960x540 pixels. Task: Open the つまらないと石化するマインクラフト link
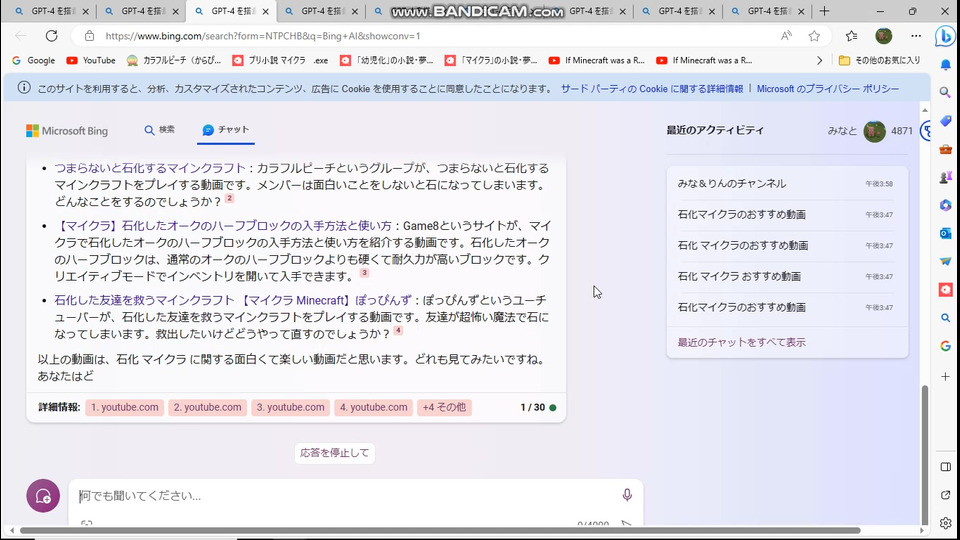pyautogui.click(x=150, y=168)
